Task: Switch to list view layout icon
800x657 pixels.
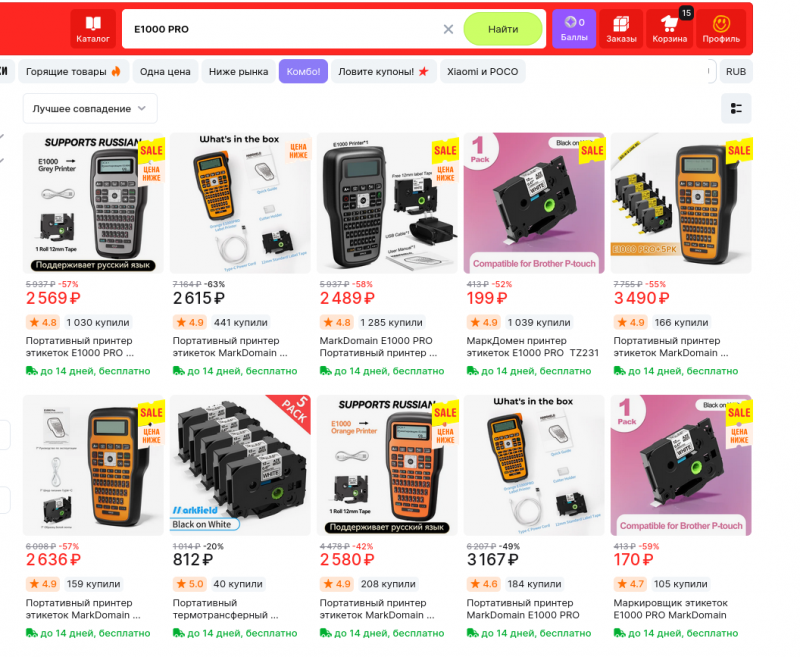Action: (x=736, y=108)
